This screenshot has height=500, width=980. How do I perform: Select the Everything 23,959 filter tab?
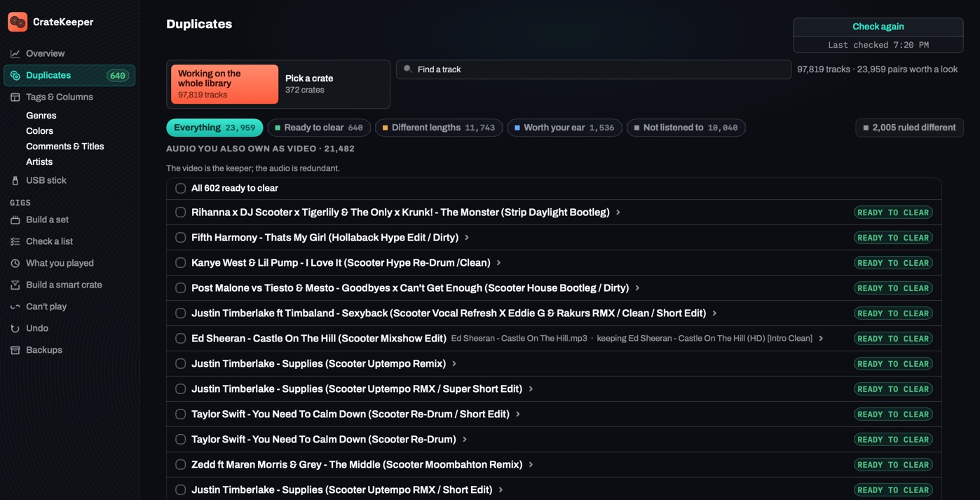tap(215, 128)
